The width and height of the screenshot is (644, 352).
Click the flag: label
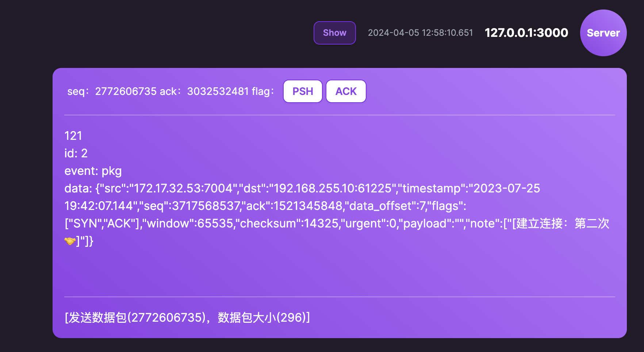pyautogui.click(x=263, y=91)
